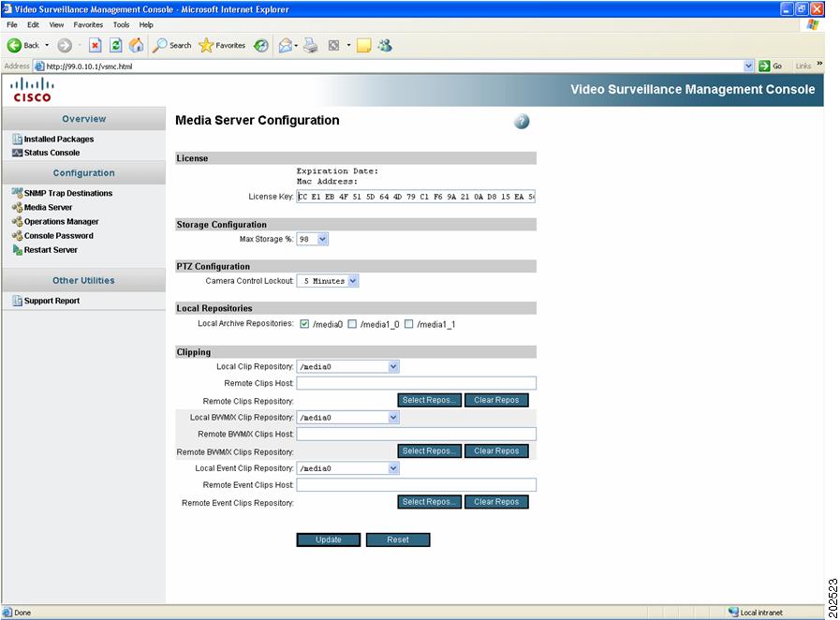The width and height of the screenshot is (840, 620).
Task: Click the yellow note toolbar icon
Action: (x=363, y=46)
